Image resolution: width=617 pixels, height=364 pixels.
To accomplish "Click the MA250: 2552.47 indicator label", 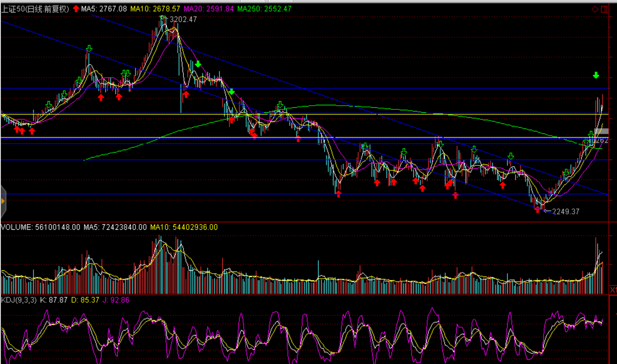I will tap(264, 9).
